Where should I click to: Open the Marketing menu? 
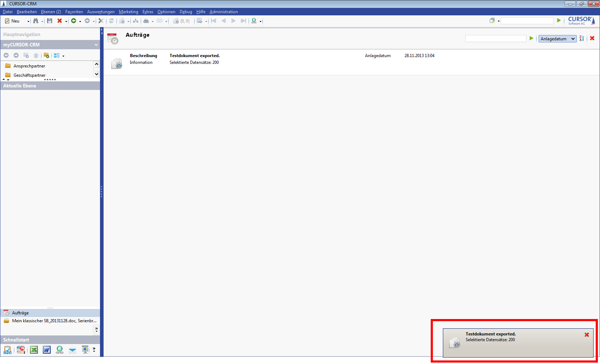(128, 12)
